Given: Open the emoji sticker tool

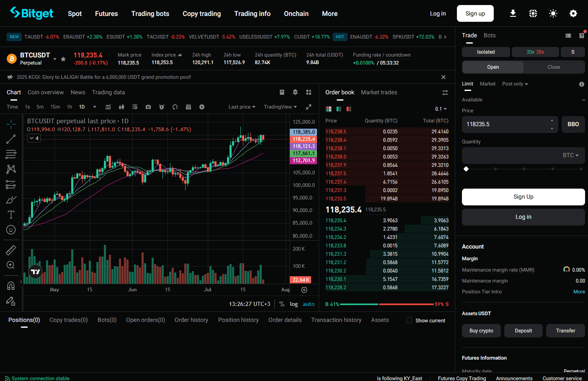Looking at the screenshot, I should tap(11, 230).
